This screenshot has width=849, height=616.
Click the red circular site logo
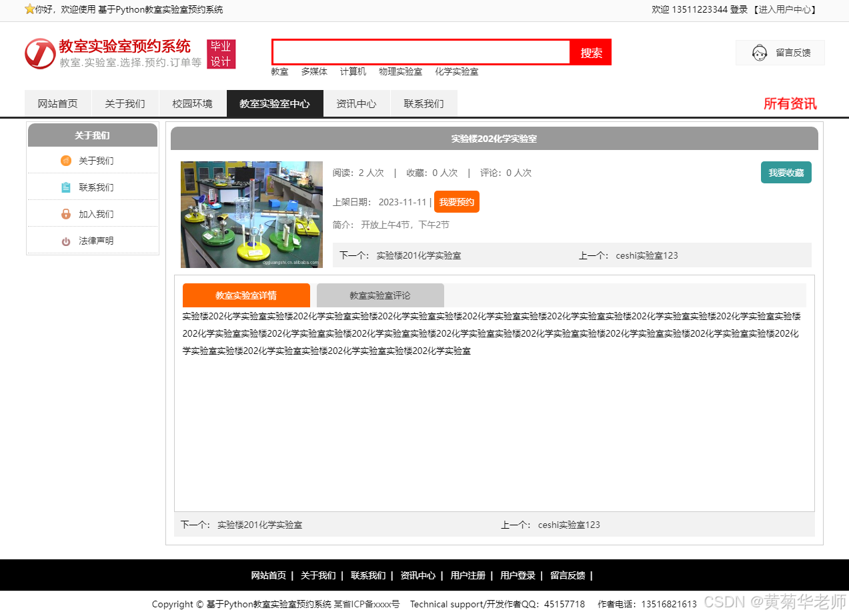(x=40, y=53)
